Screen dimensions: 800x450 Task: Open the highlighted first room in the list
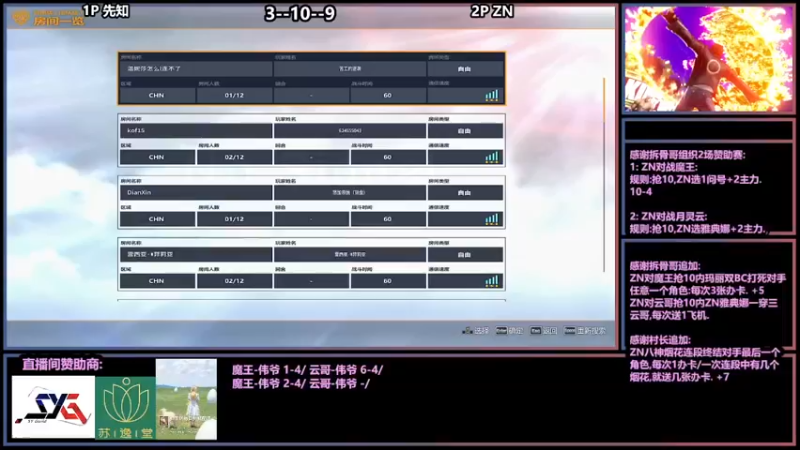[311, 78]
